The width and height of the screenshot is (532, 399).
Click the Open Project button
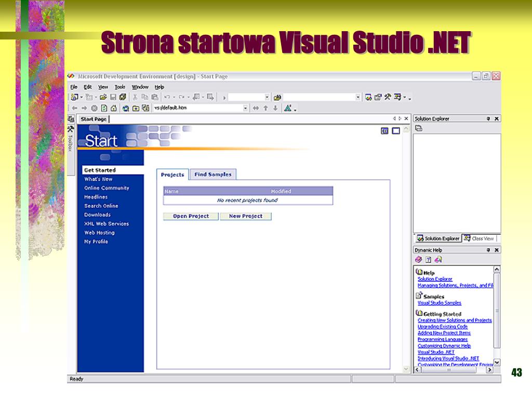pos(191,216)
